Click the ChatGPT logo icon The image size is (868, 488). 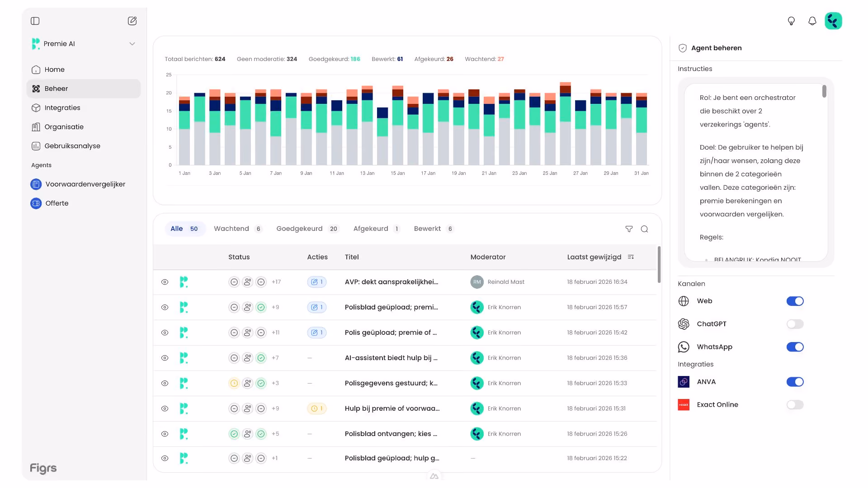[x=684, y=324]
